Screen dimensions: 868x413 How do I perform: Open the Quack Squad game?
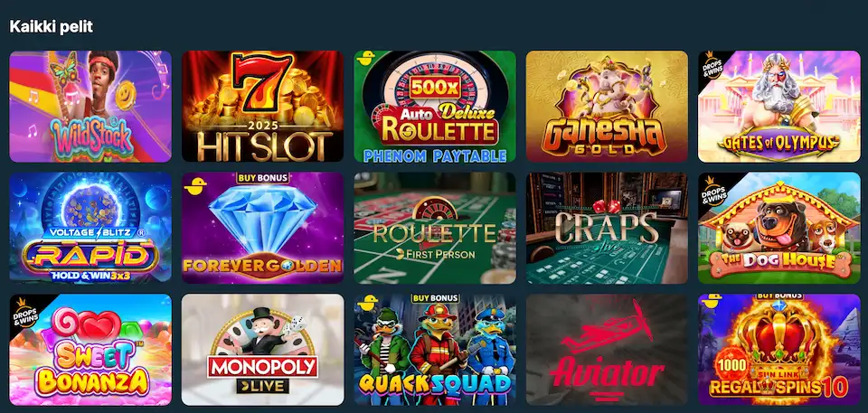click(435, 350)
